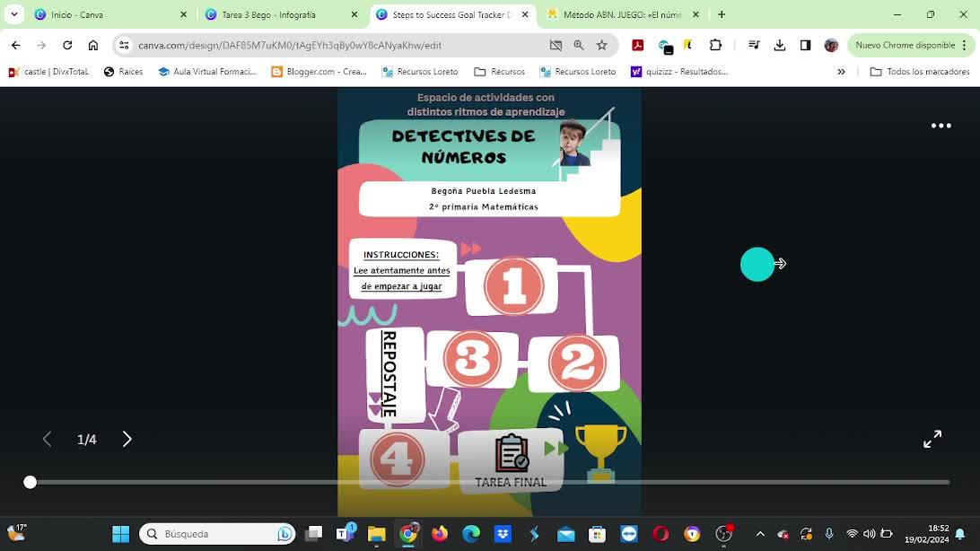980x551 pixels.
Task: Open the Recursos bookmark folder
Action: [x=499, y=72]
